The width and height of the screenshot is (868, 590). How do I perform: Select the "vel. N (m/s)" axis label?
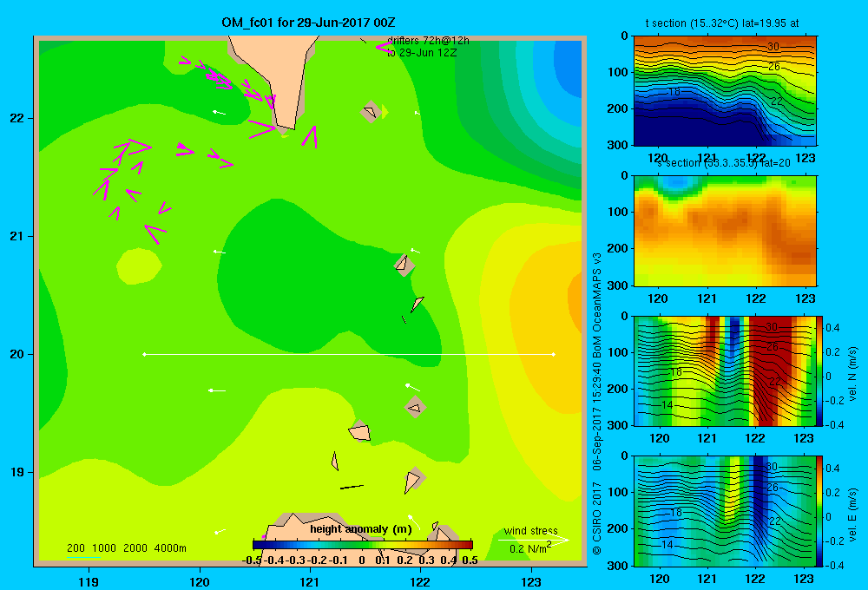click(853, 374)
